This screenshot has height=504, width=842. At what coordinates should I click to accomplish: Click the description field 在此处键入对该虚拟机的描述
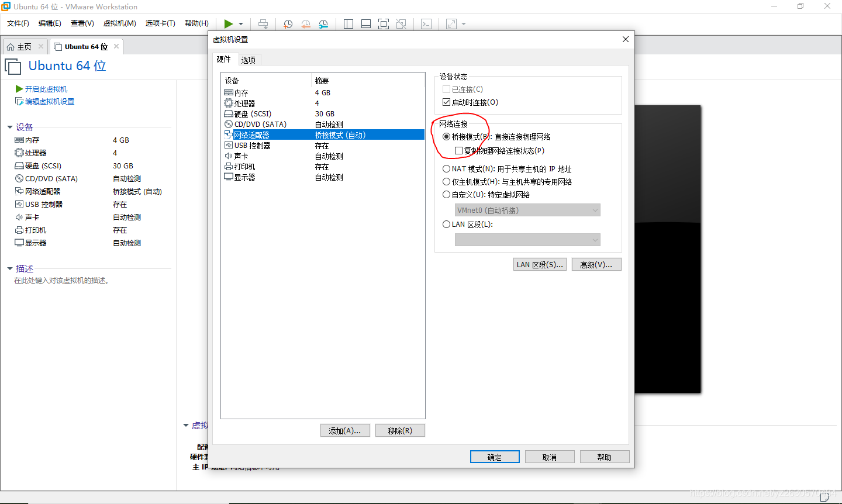click(61, 281)
